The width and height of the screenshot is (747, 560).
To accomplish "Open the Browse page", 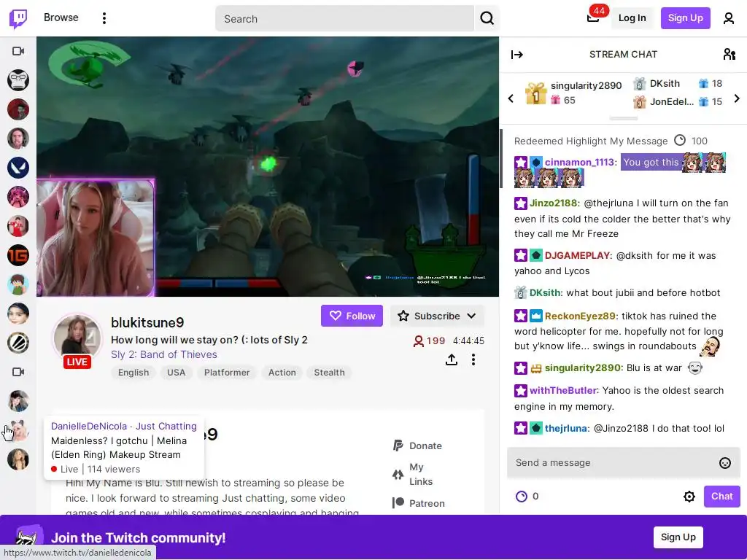I will coord(61,17).
